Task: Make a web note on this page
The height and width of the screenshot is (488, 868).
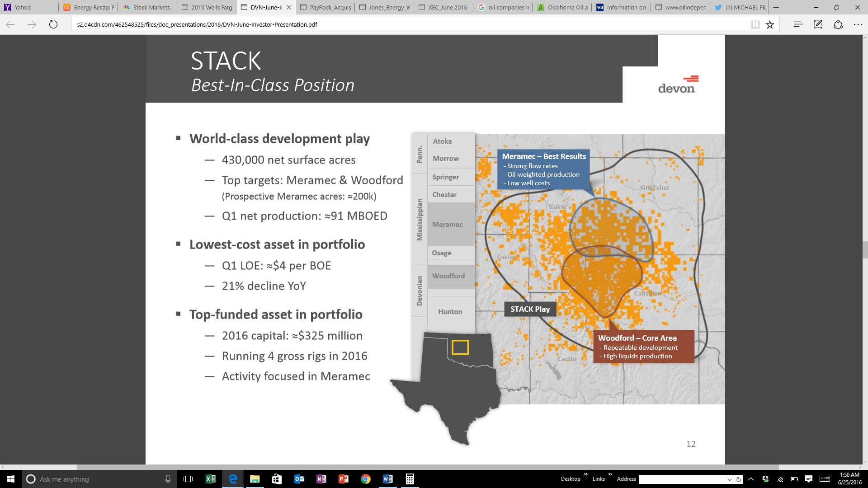Action: click(x=818, y=25)
